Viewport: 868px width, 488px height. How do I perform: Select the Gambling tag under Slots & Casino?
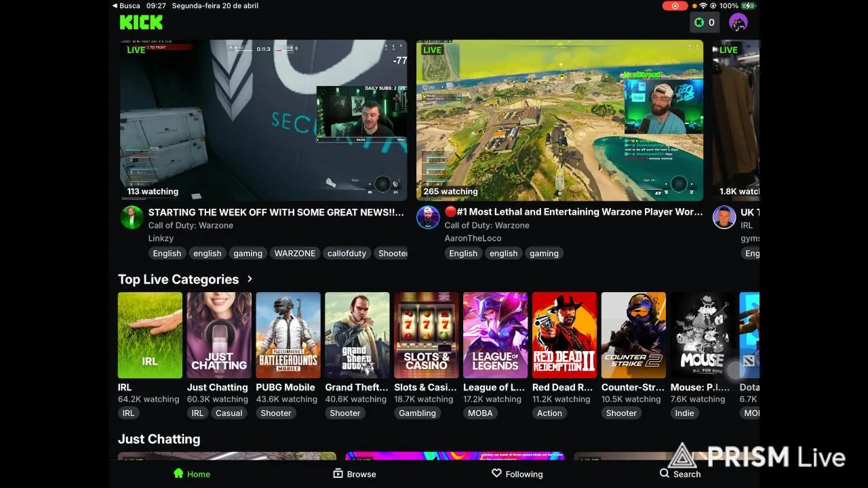tap(417, 413)
